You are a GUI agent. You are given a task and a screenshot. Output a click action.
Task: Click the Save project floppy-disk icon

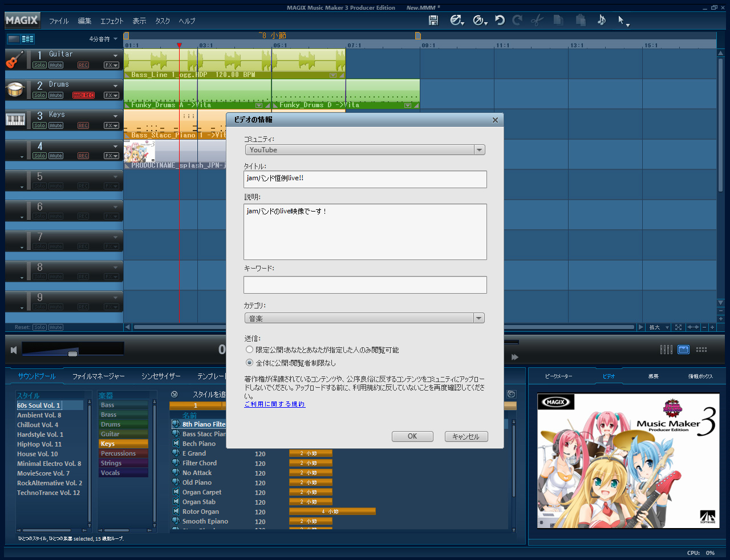pyautogui.click(x=433, y=21)
